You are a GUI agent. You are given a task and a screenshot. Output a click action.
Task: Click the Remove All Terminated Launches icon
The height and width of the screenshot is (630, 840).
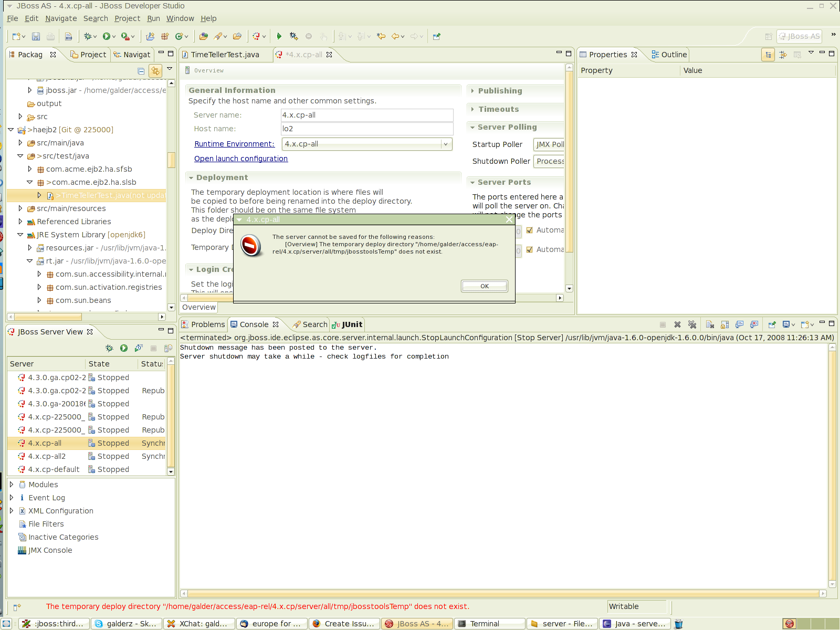click(x=692, y=324)
